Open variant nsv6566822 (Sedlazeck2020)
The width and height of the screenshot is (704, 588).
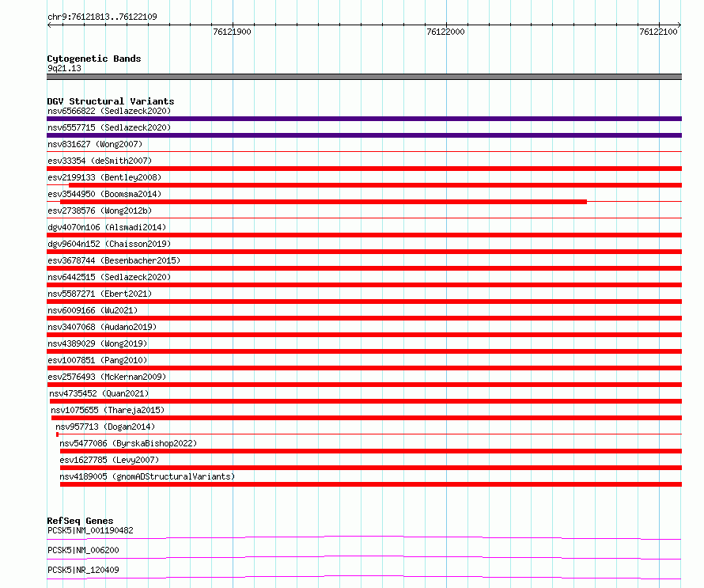[109, 111]
